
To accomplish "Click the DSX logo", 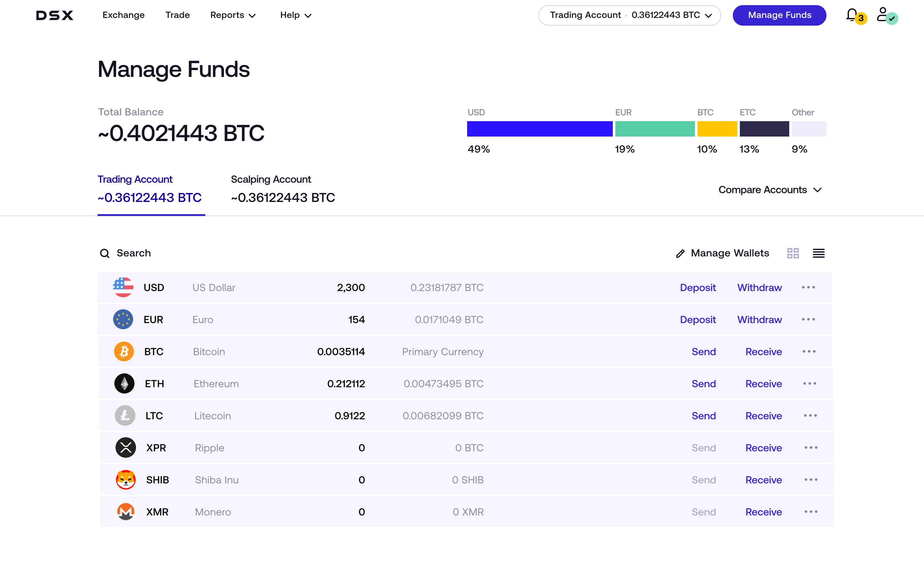I will click(x=54, y=15).
